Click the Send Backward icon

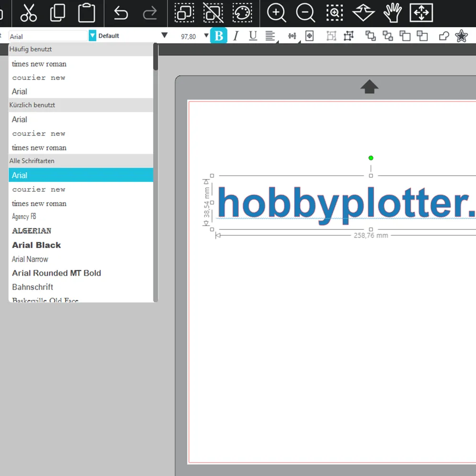422,36
